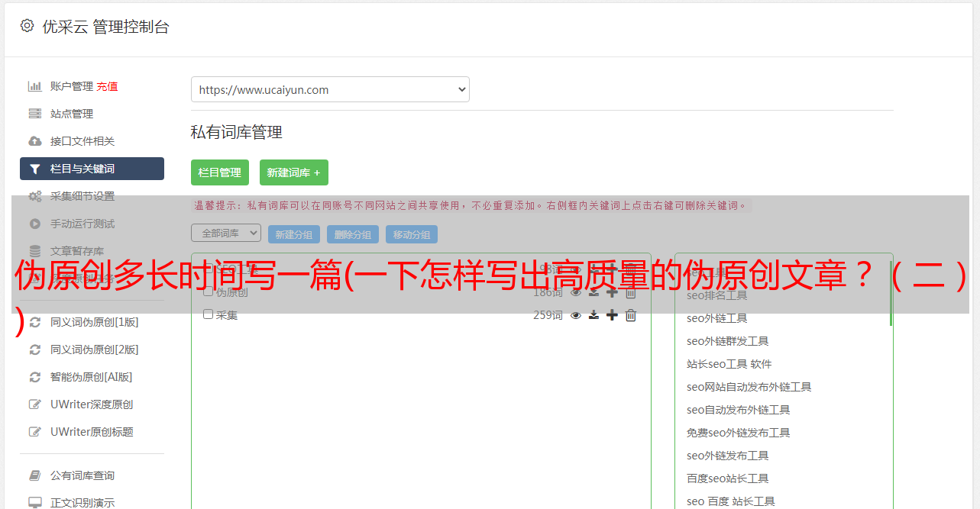Screen dimensions: 980x509
Task: Select keyword seo外链群发工具
Action: point(728,341)
